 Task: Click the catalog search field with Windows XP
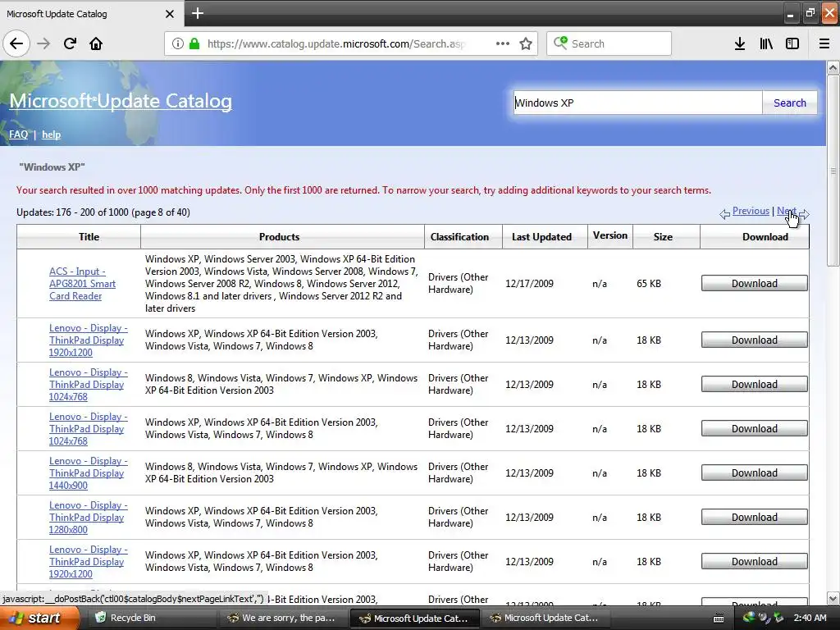[637, 103]
